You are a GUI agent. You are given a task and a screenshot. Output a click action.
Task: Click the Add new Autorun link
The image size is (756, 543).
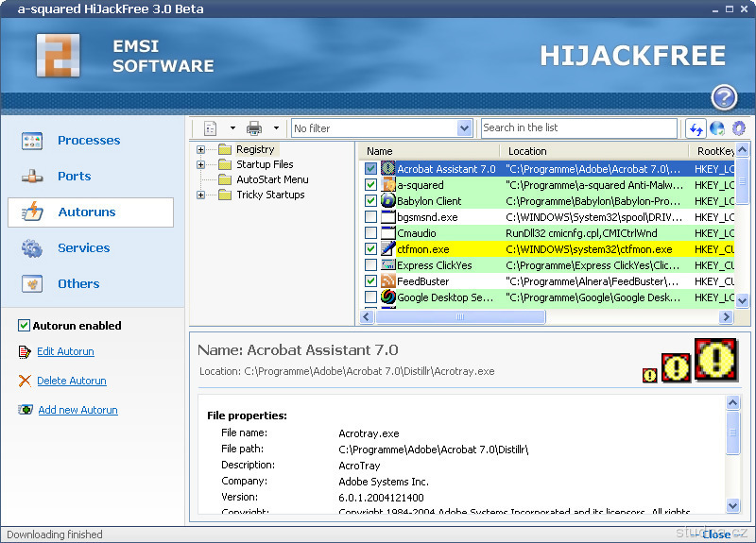click(77, 410)
